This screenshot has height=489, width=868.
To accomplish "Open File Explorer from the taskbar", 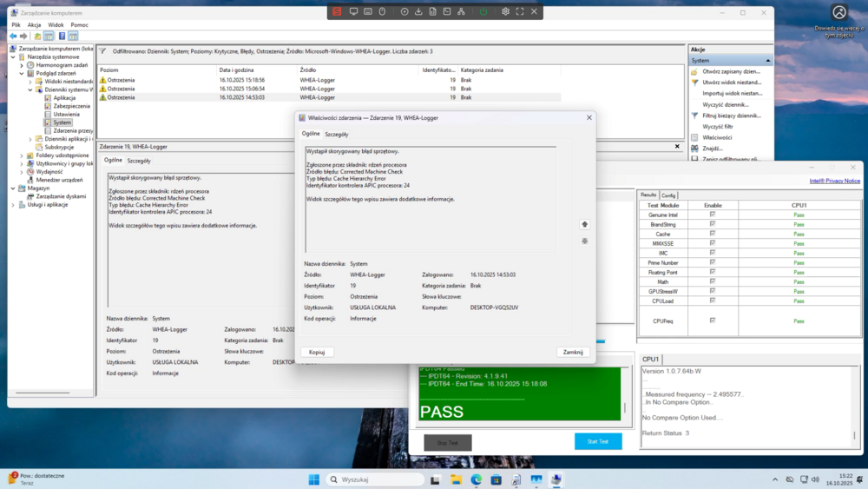I will pyautogui.click(x=456, y=479).
